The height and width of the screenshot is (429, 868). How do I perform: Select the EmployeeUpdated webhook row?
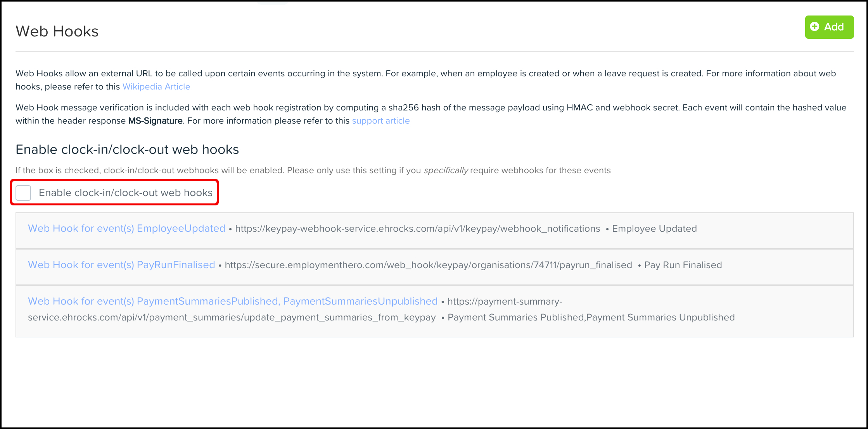coord(434,229)
